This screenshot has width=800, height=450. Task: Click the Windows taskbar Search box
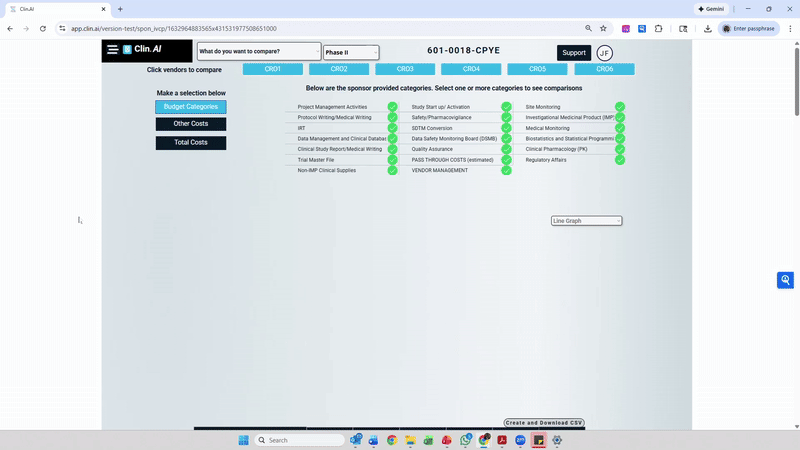tap(299, 440)
